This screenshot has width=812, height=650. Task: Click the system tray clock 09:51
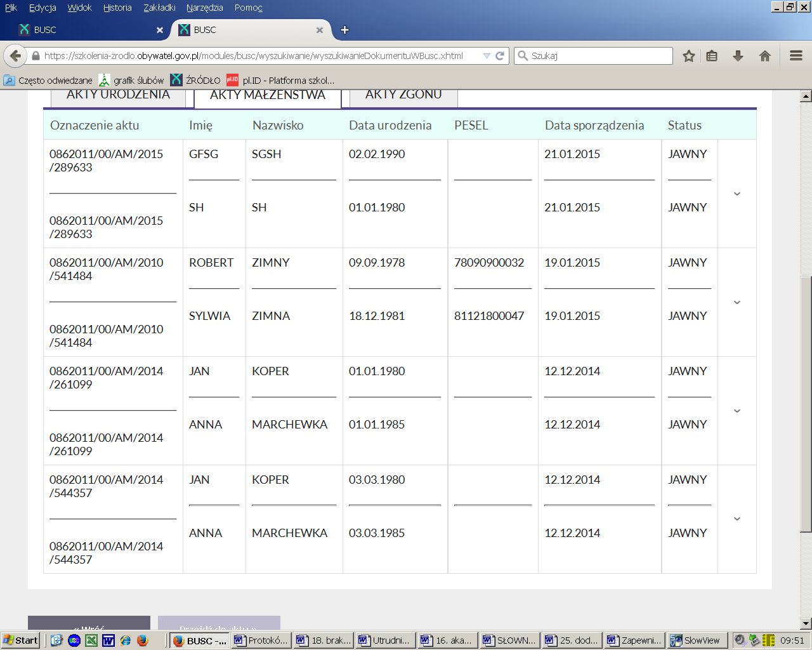(792, 640)
